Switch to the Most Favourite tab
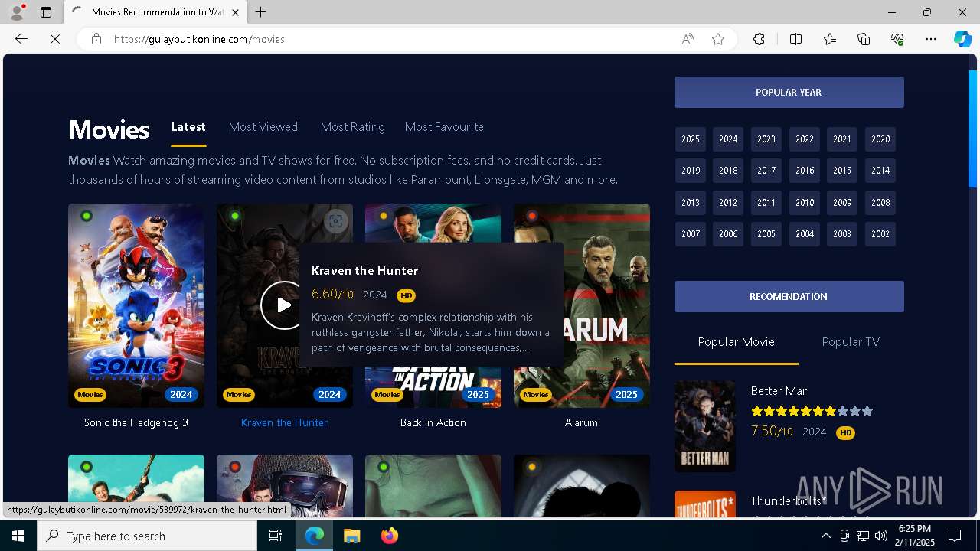 (444, 127)
